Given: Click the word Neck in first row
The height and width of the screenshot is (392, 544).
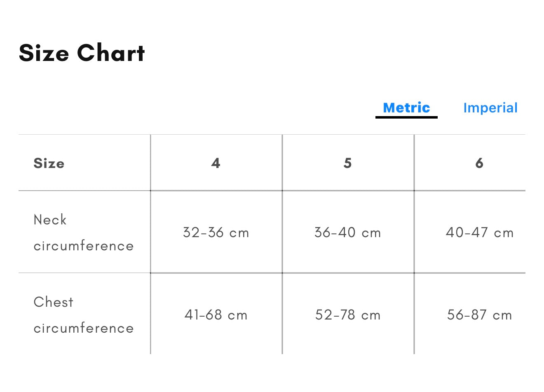Looking at the screenshot, I should [x=50, y=219].
